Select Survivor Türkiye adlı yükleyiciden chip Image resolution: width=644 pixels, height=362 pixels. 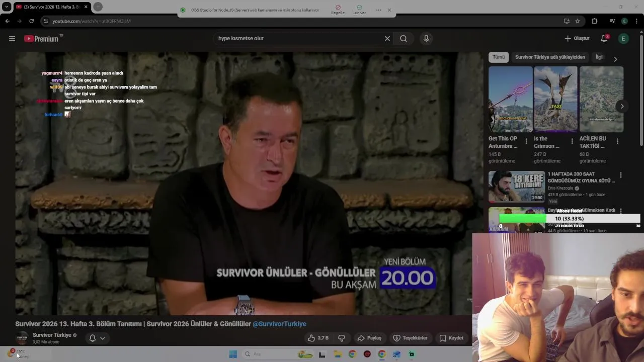550,57
